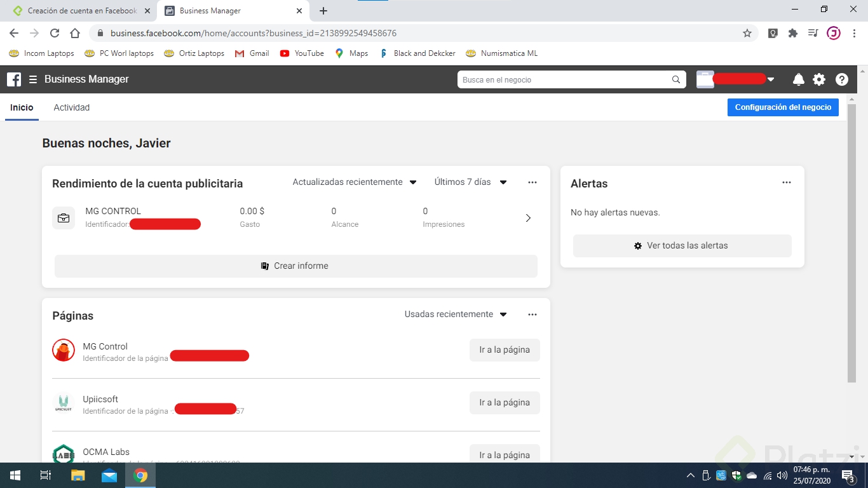Open Mail app from taskbar

[109, 475]
